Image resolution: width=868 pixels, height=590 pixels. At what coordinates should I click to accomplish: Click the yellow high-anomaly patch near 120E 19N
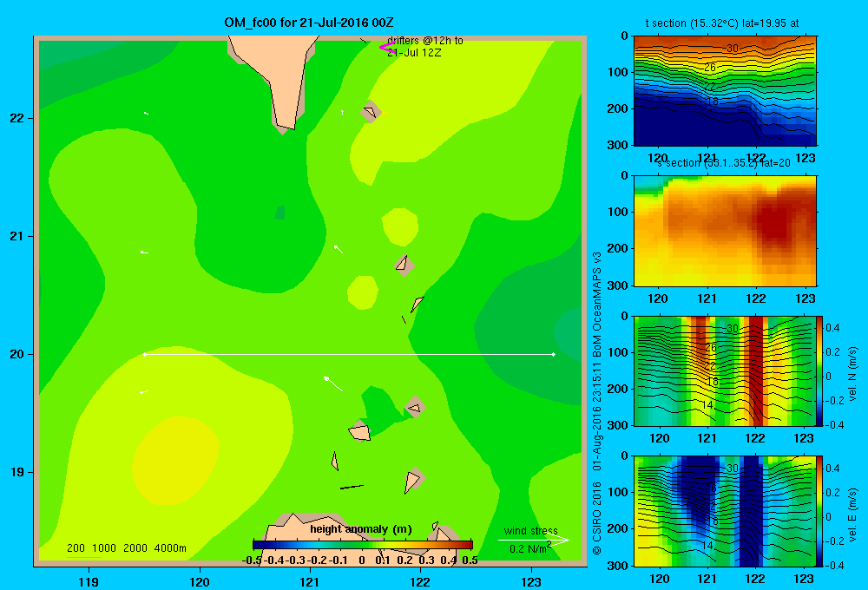[x=175, y=461]
